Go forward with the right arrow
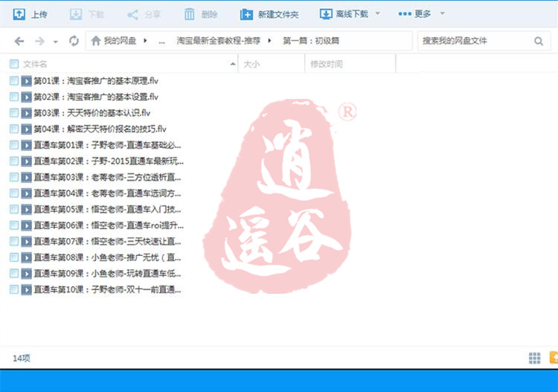558x392 pixels. (39, 41)
